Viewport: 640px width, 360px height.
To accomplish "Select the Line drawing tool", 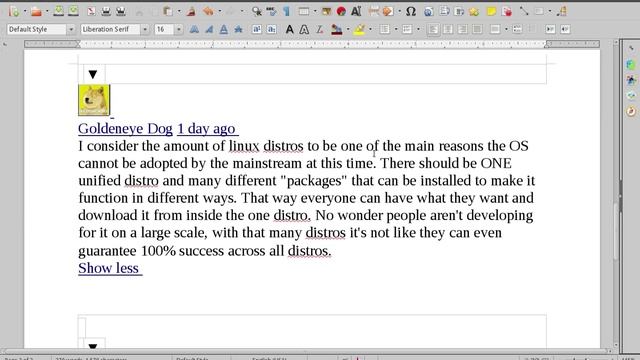I will click(524, 11).
